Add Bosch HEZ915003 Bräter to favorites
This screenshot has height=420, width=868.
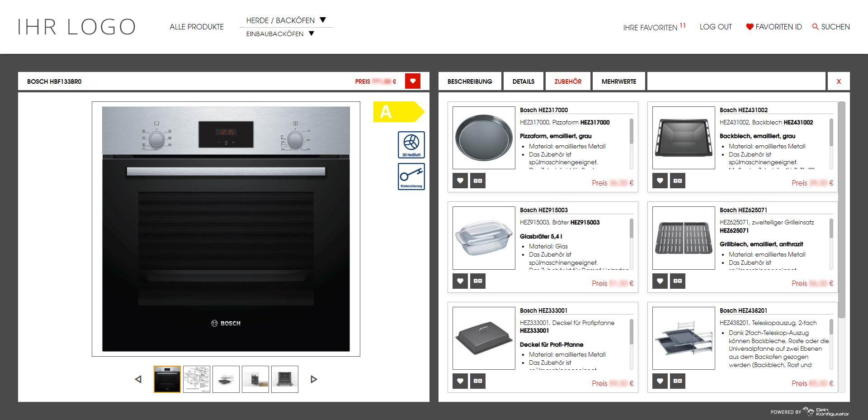coord(460,281)
